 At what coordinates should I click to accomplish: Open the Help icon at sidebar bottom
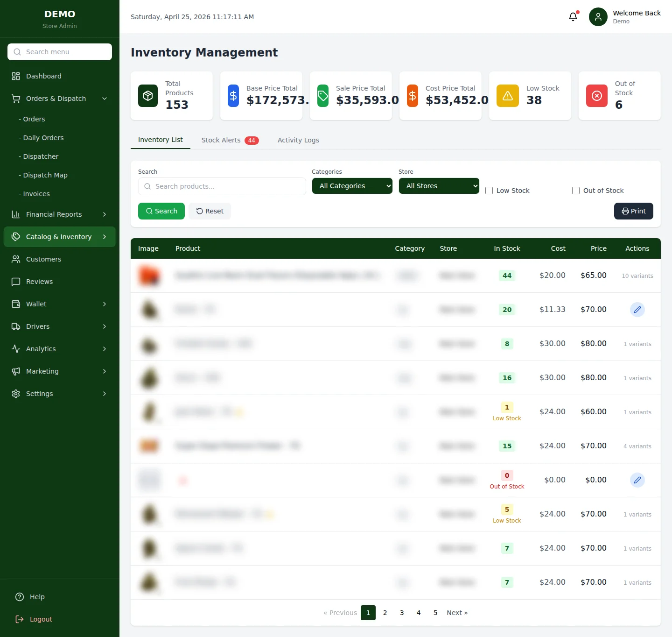(x=19, y=597)
